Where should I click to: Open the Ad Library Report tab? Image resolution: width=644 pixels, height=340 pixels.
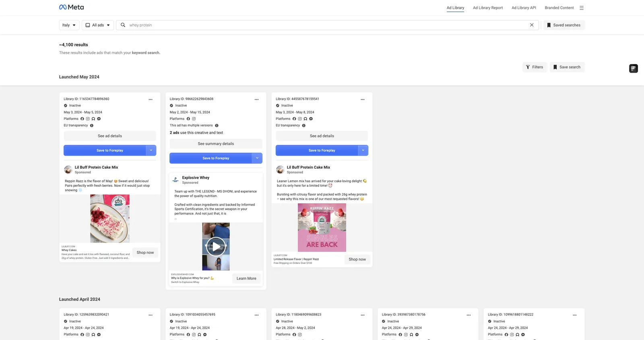point(488,8)
